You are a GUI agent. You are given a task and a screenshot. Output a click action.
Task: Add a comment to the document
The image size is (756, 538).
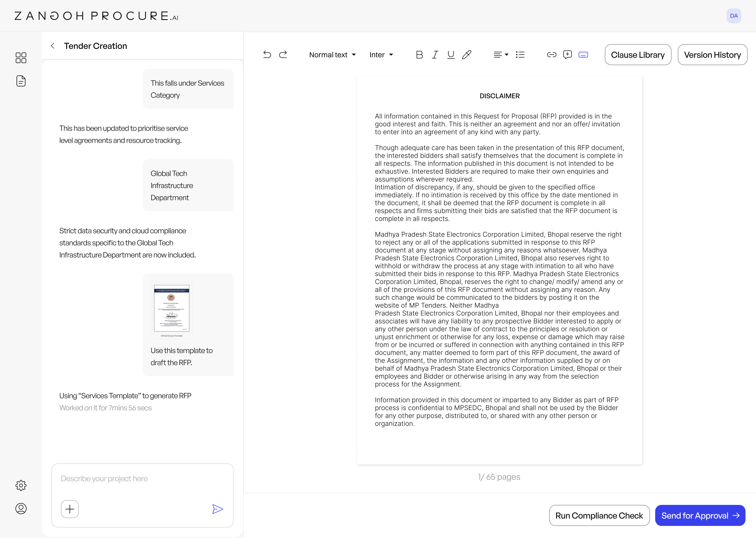pos(567,55)
